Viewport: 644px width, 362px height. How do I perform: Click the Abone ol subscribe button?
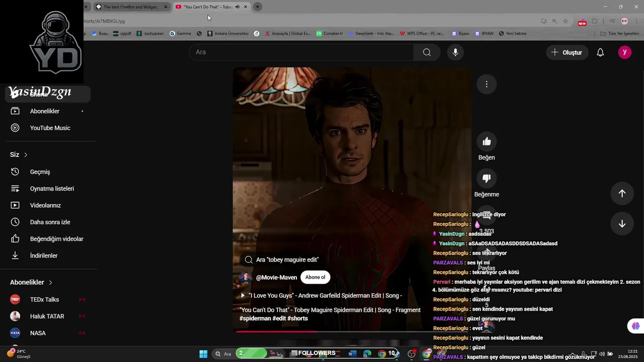315,278
